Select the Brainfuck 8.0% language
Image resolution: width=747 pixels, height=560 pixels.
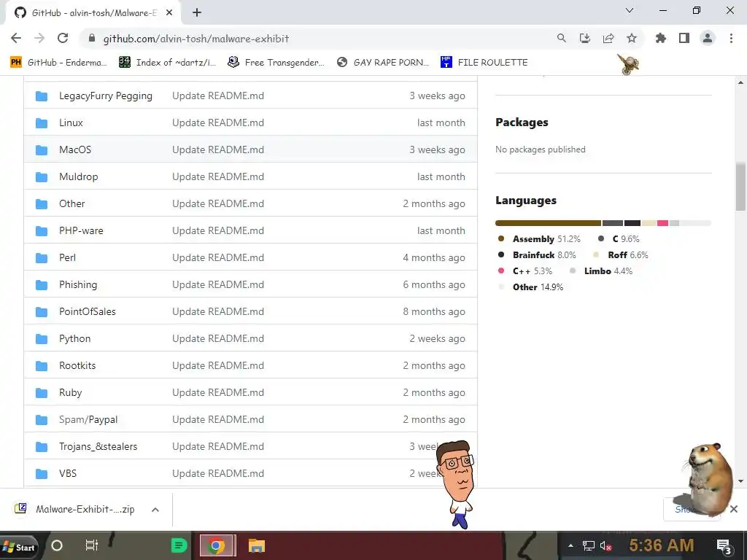[x=536, y=255]
